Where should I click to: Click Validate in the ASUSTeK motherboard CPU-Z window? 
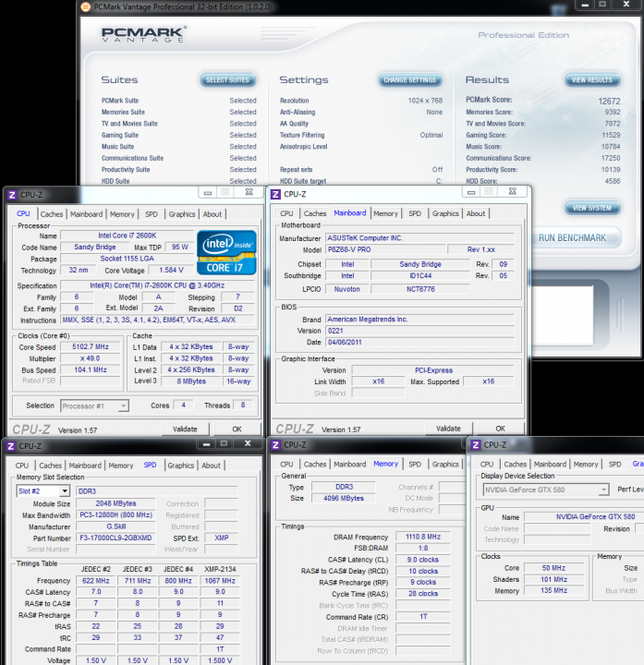tap(448, 429)
